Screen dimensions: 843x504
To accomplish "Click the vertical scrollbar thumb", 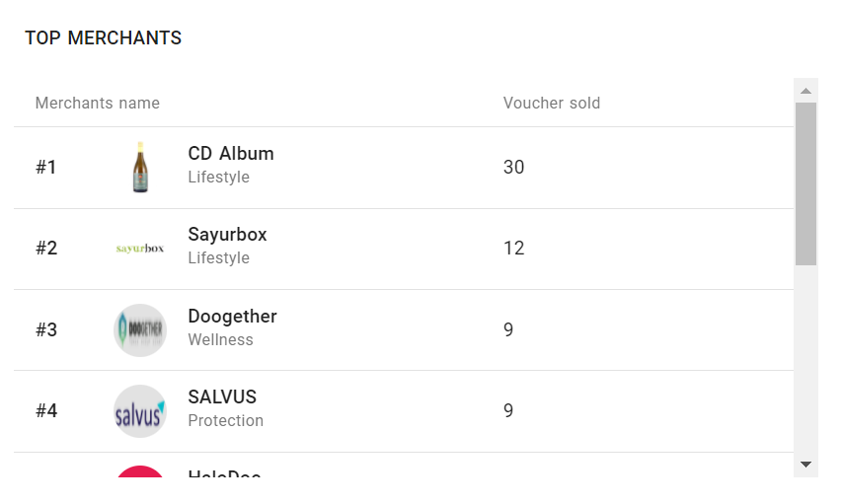I will [x=805, y=183].
